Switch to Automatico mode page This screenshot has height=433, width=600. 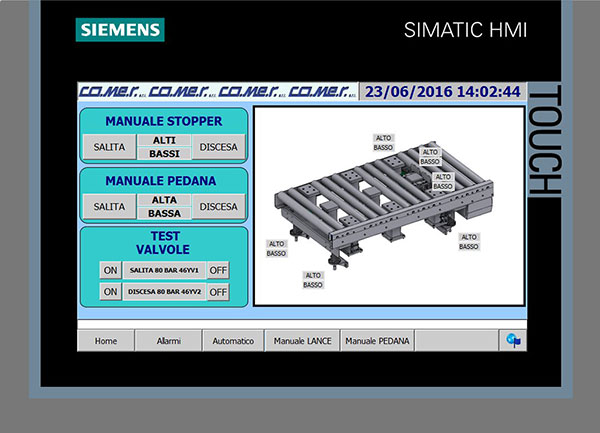click(233, 341)
